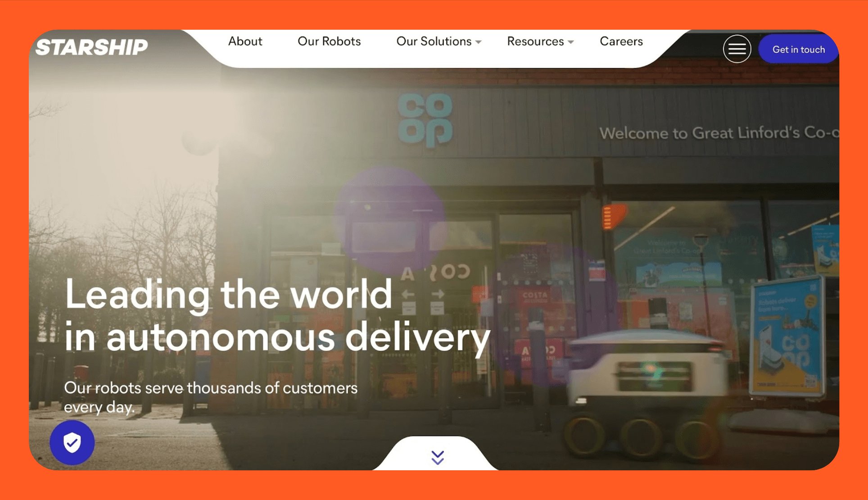
Task: Open the About page
Action: pyautogui.click(x=245, y=41)
